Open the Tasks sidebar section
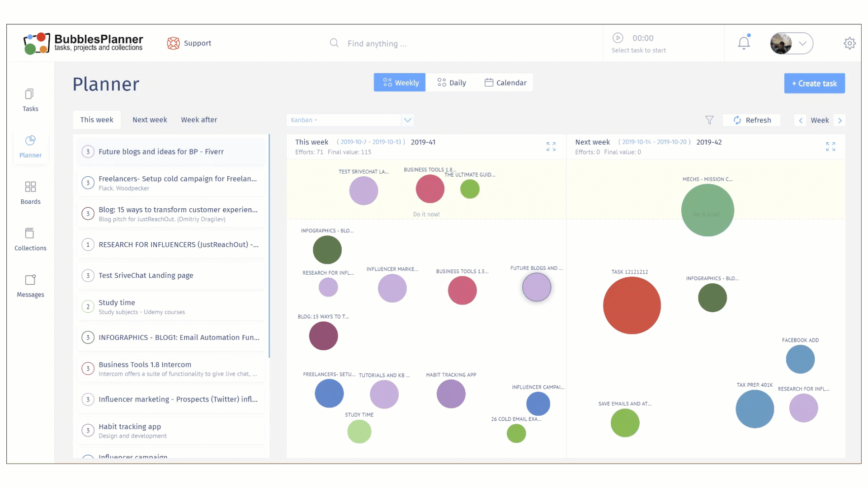 (30, 100)
